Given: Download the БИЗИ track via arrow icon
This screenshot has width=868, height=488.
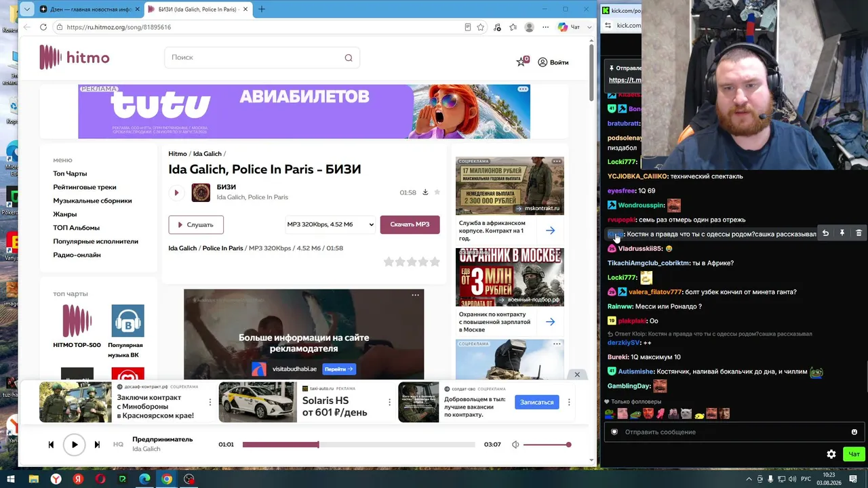Looking at the screenshot, I should 425,192.
